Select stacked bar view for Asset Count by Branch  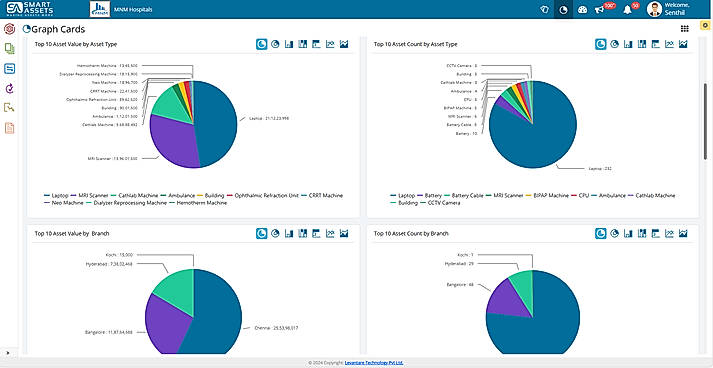pyautogui.click(x=642, y=233)
